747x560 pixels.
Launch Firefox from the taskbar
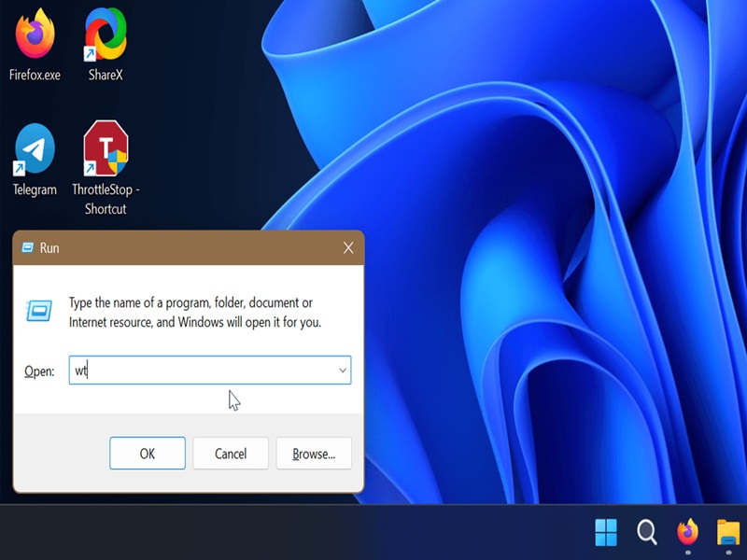[688, 532]
